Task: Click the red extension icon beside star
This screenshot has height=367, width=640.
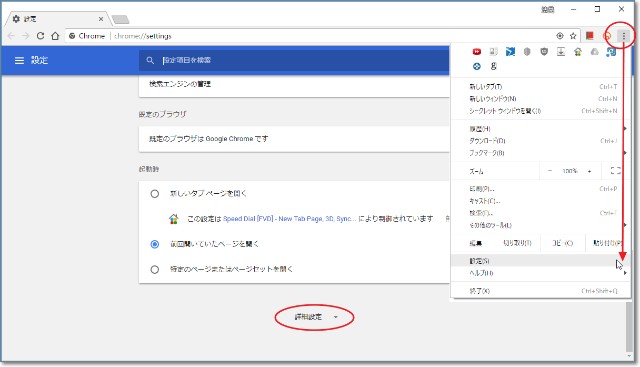Action: click(x=589, y=36)
